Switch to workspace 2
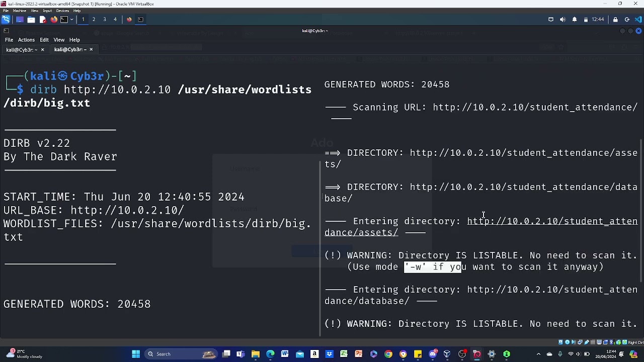Image resolution: width=644 pixels, height=362 pixels. pos(94,19)
